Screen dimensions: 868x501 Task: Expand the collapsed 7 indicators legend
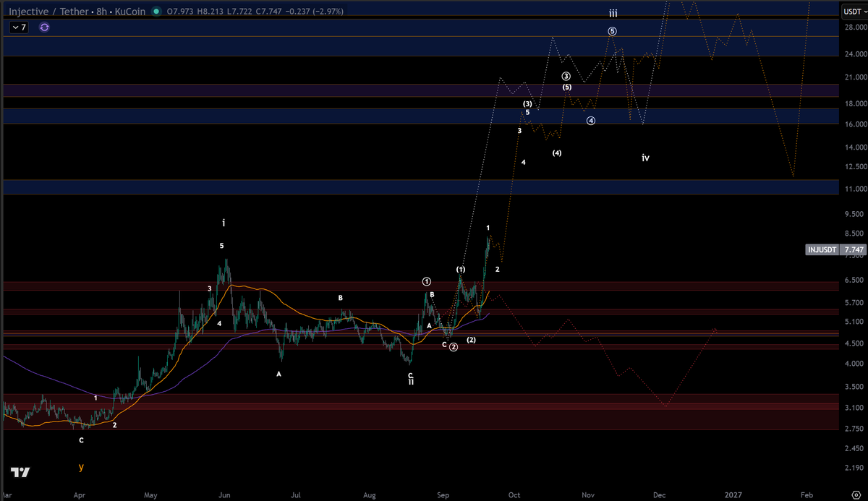click(x=19, y=27)
